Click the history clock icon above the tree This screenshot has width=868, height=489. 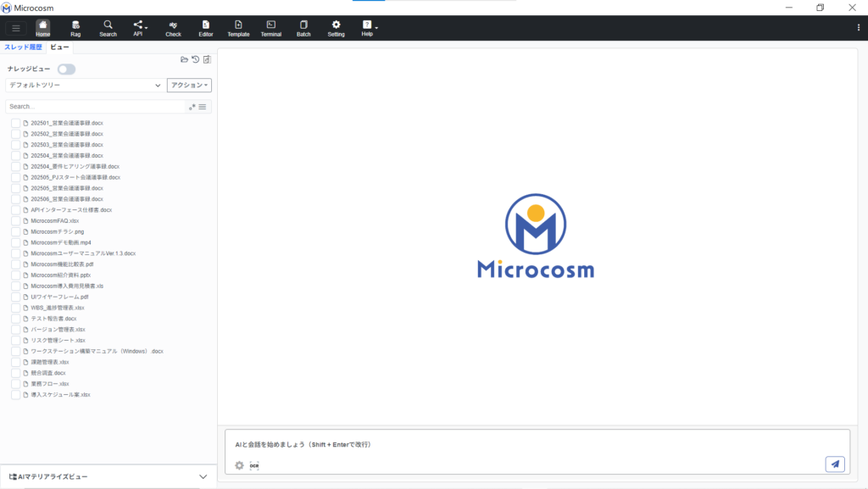click(x=196, y=59)
